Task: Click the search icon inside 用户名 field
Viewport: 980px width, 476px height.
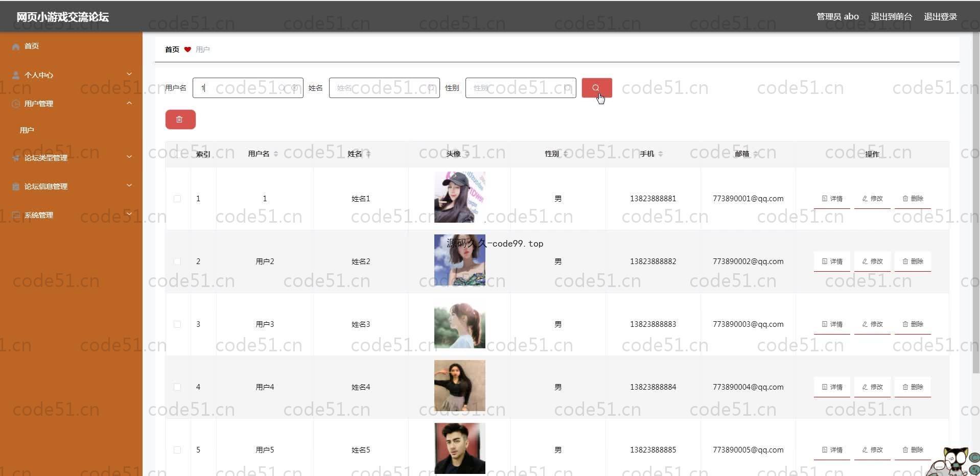Action: pos(282,88)
